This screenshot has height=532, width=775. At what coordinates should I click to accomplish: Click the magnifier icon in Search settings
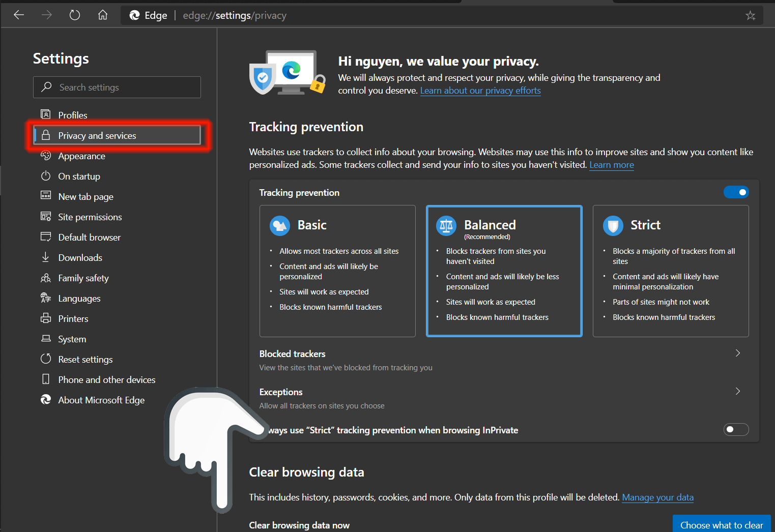[x=46, y=87]
